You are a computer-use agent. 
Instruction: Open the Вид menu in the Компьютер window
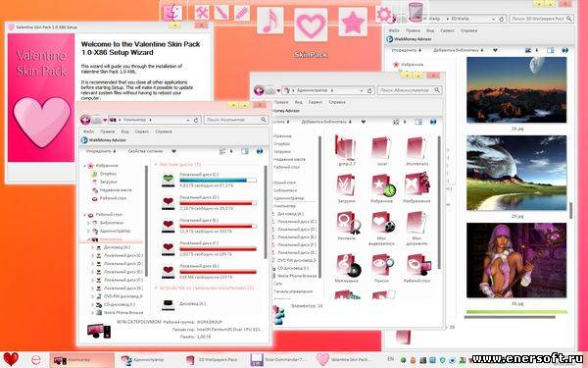(124, 131)
